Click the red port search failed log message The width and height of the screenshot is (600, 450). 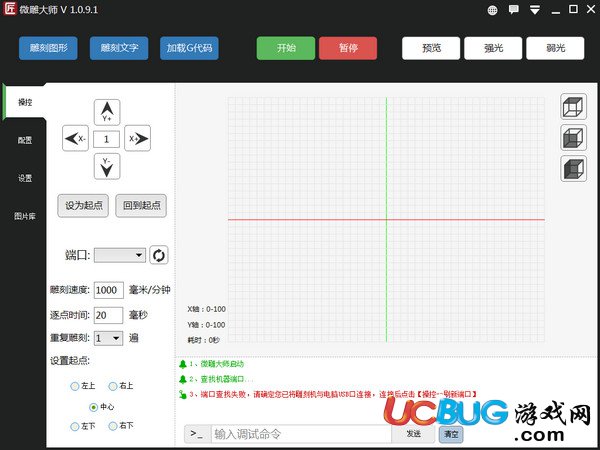[333, 394]
